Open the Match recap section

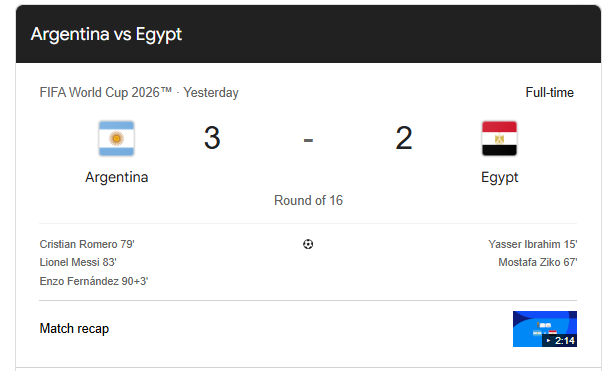pos(74,329)
